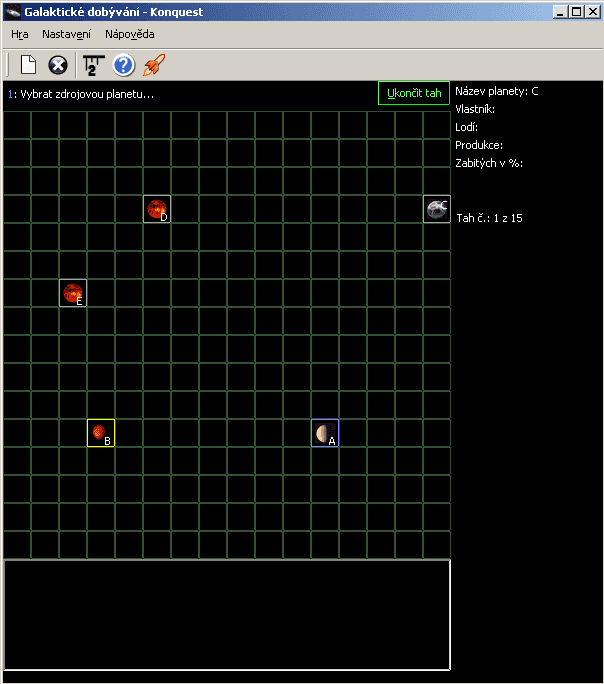The width and height of the screenshot is (604, 684).
Task: Click the 'Tah č.: 1 z 15' text
Action: click(489, 218)
